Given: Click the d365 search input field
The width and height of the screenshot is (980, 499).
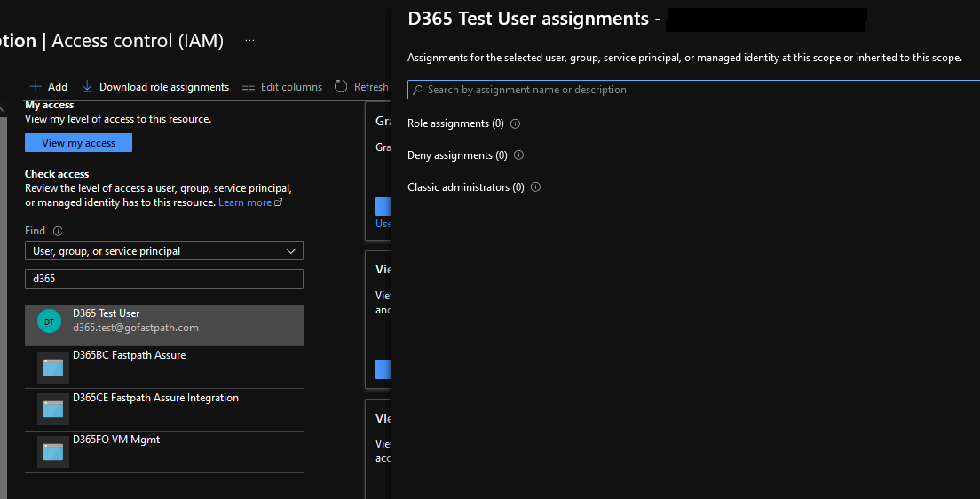Looking at the screenshot, I should tap(163, 279).
